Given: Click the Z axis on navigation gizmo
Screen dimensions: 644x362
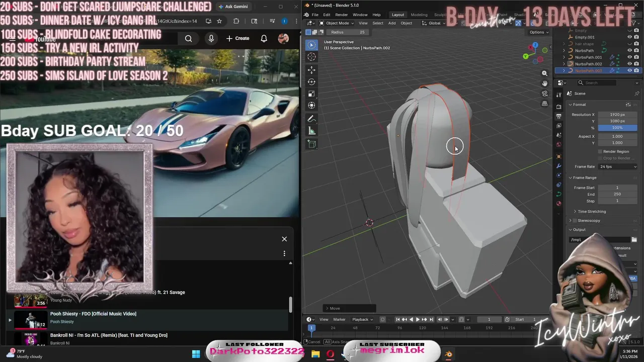Looking at the screenshot, I should tap(535, 45).
